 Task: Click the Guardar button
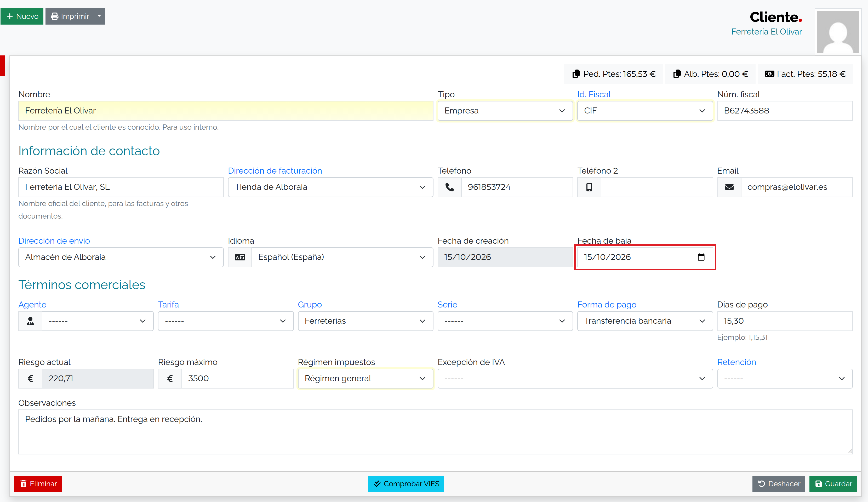(x=833, y=484)
